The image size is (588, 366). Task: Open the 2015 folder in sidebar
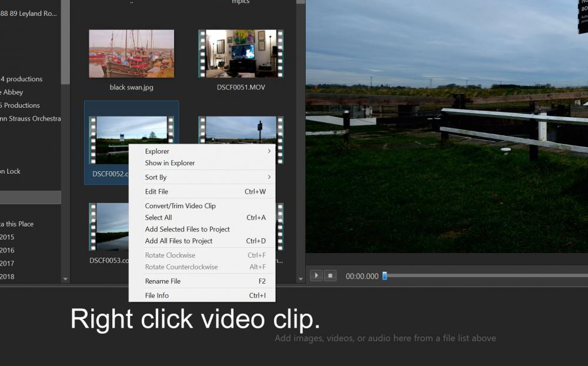click(x=8, y=237)
